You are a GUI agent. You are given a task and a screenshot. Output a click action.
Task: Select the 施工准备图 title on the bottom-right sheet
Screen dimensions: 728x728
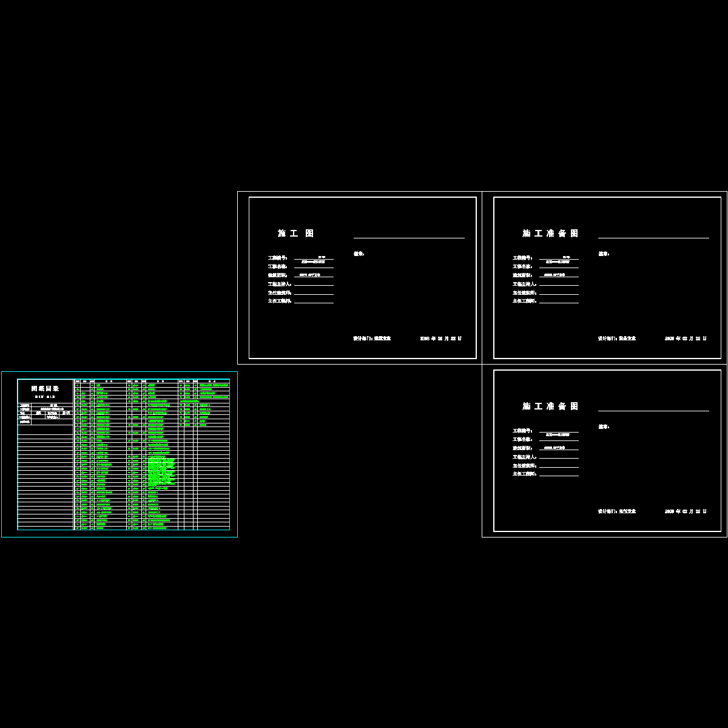click(550, 406)
